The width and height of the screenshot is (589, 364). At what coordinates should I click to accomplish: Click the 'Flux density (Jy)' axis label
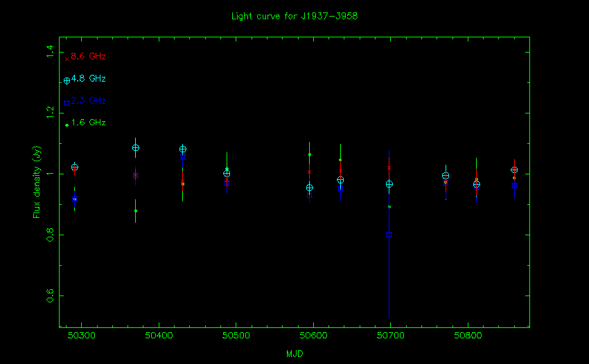click(37, 182)
